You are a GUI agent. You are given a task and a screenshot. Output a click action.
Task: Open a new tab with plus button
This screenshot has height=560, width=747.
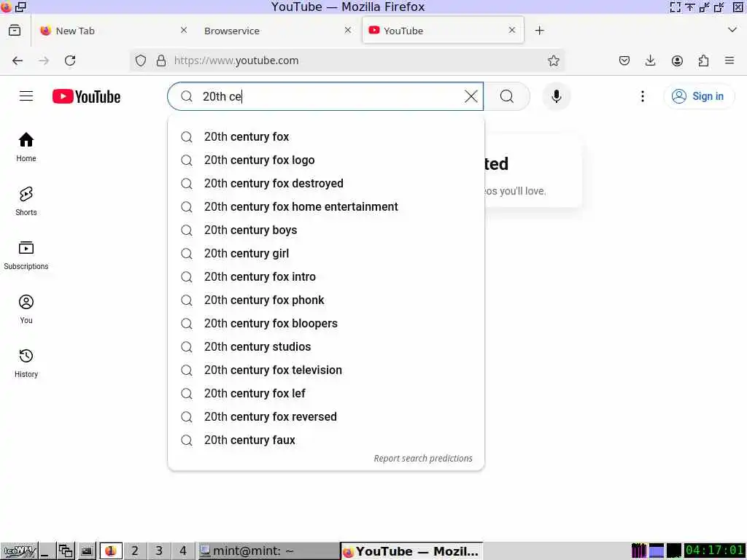[539, 31]
